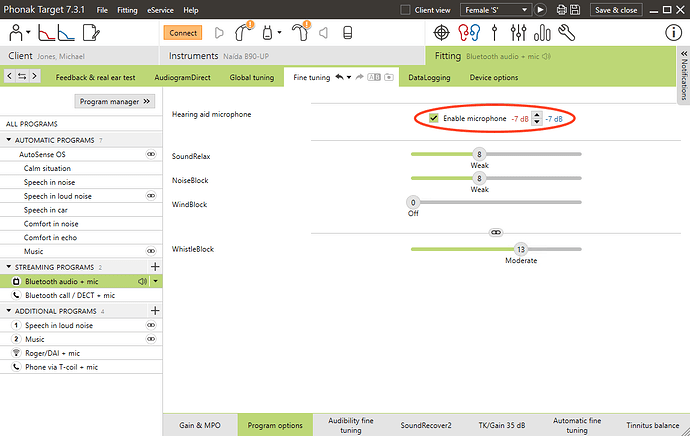Open the client icon dropdown arrow
Image resolution: width=690 pixels, height=436 pixels.
click(x=28, y=33)
